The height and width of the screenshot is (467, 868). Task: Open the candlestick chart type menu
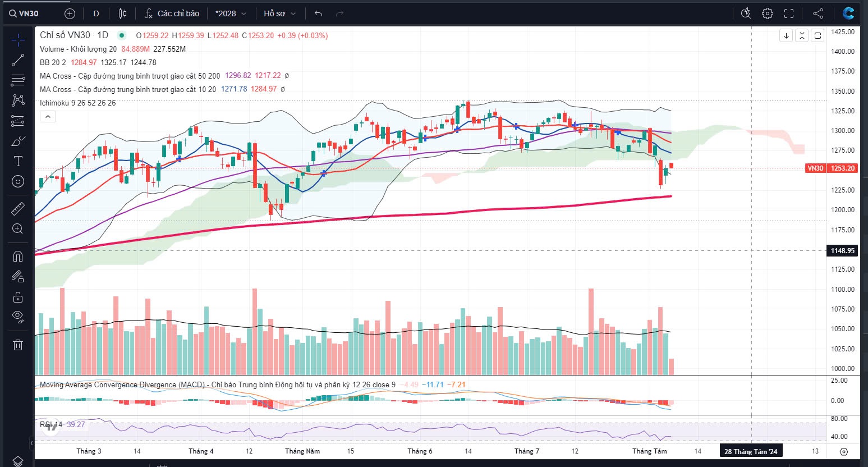(123, 13)
